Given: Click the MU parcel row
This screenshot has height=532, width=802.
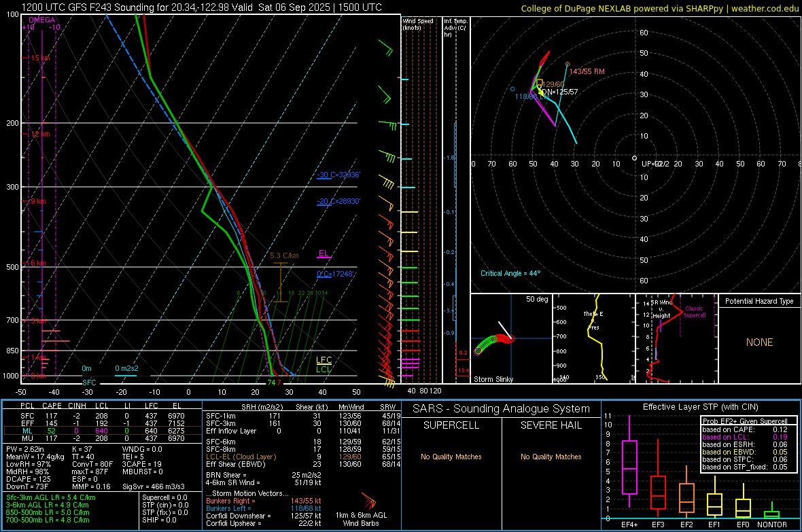Looking at the screenshot, I should [x=103, y=438].
